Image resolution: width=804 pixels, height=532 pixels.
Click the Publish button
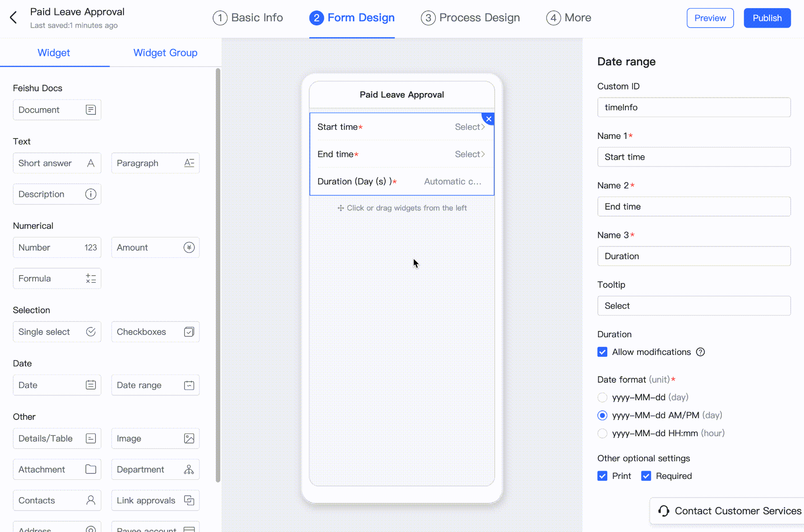pyautogui.click(x=767, y=18)
